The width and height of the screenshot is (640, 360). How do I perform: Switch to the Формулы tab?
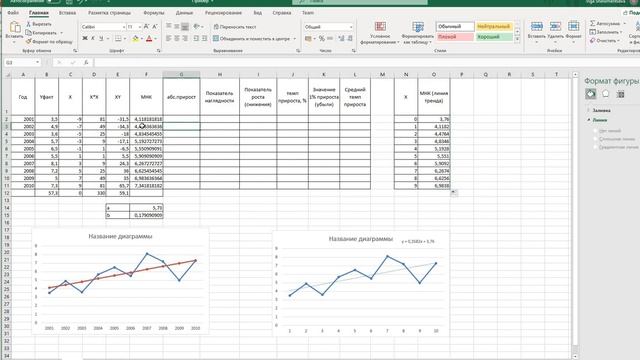[154, 13]
